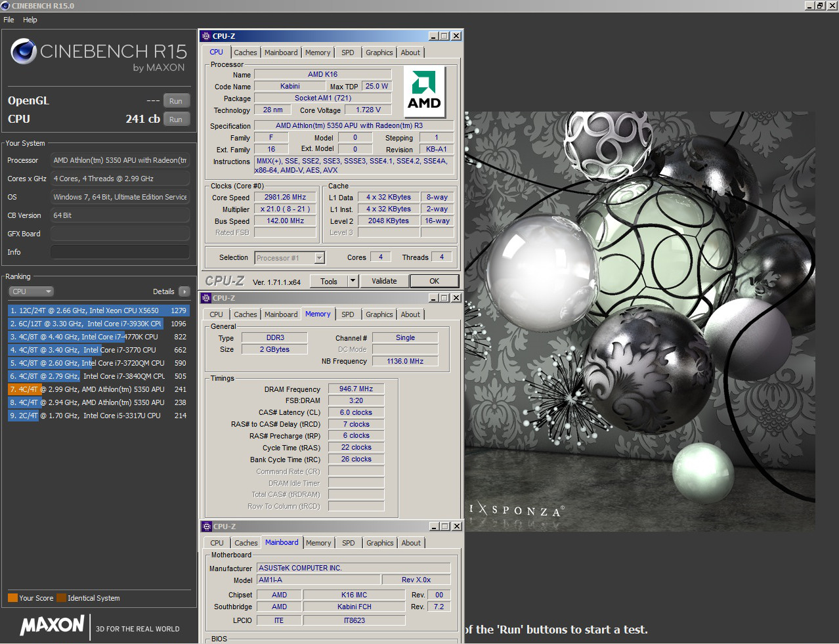839x644 pixels.
Task: Open the File menu in Cinebench
Action: 9,20
